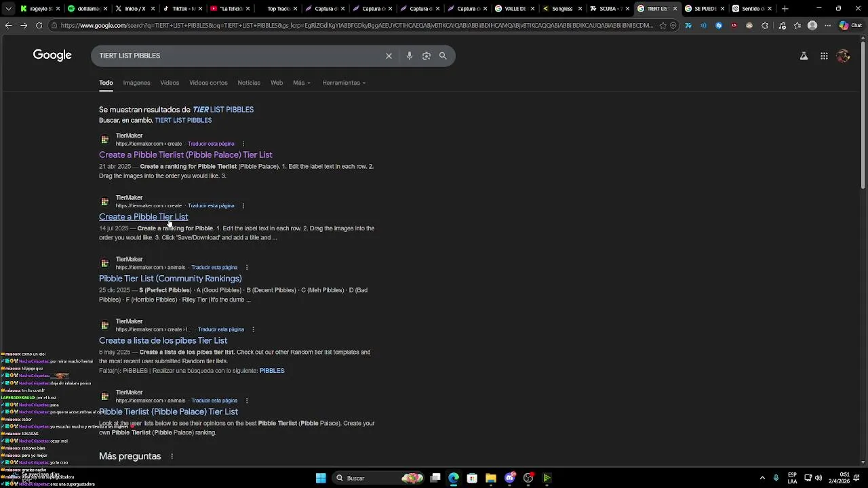Open File Explorer from the taskbar
Viewport: 868px width, 488px height.
click(491, 478)
